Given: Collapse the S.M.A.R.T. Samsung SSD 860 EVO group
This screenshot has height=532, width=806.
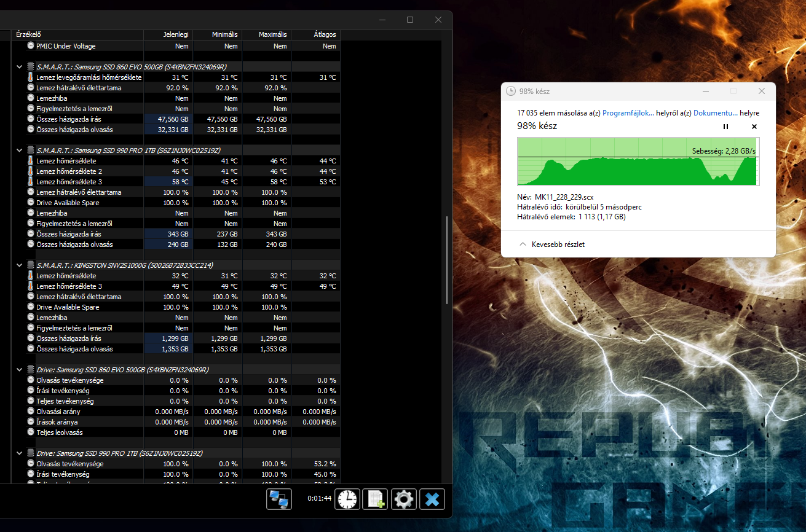Looking at the screenshot, I should pos(19,67).
